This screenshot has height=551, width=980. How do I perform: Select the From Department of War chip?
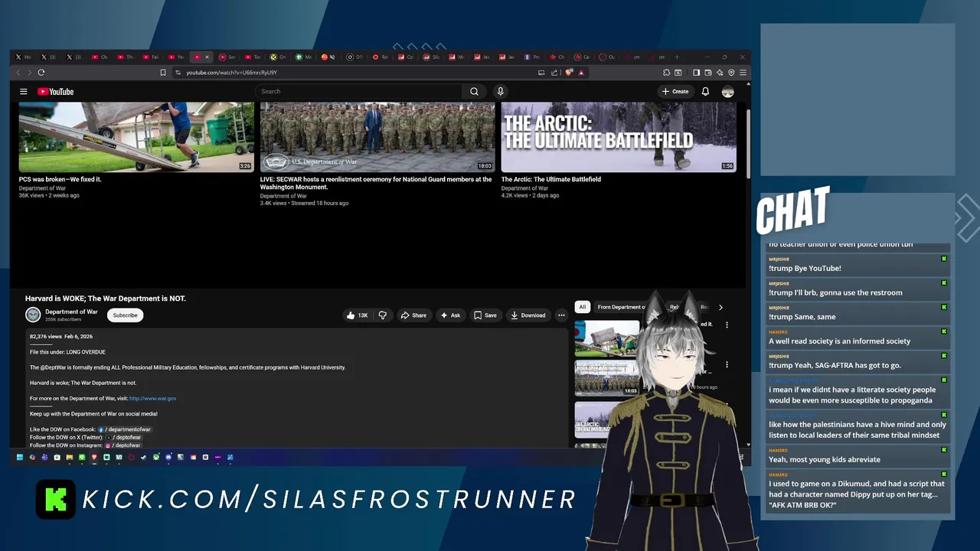(x=621, y=307)
